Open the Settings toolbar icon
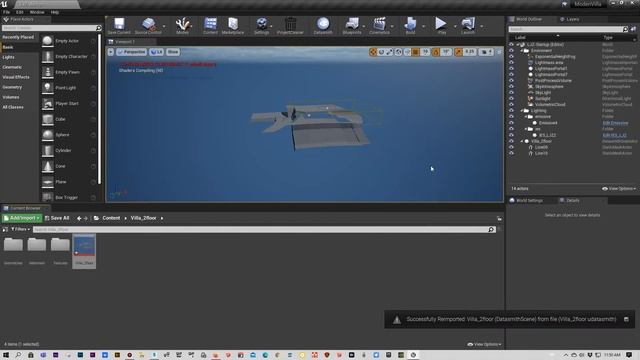The width and height of the screenshot is (640, 360). coord(261,25)
